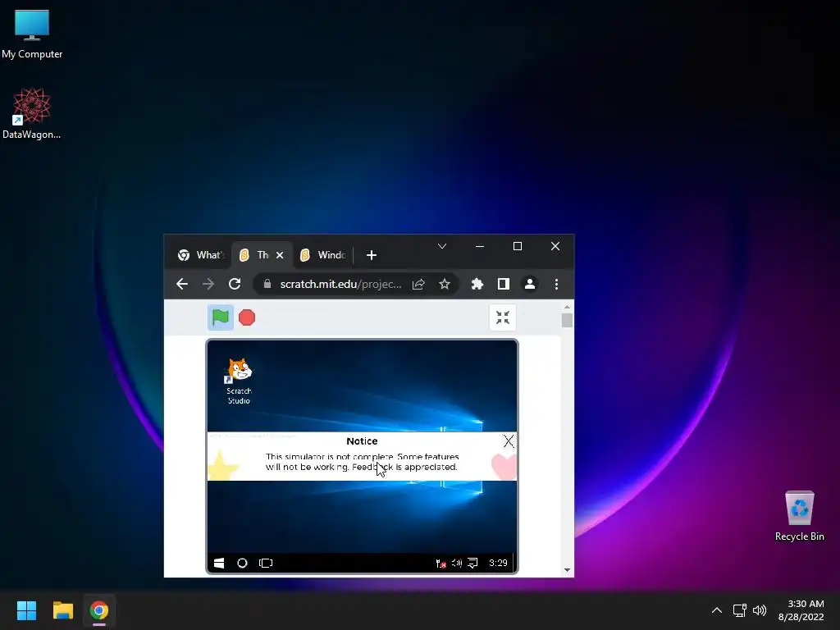
Task: Bookmark this page with the star
Action: click(x=444, y=284)
